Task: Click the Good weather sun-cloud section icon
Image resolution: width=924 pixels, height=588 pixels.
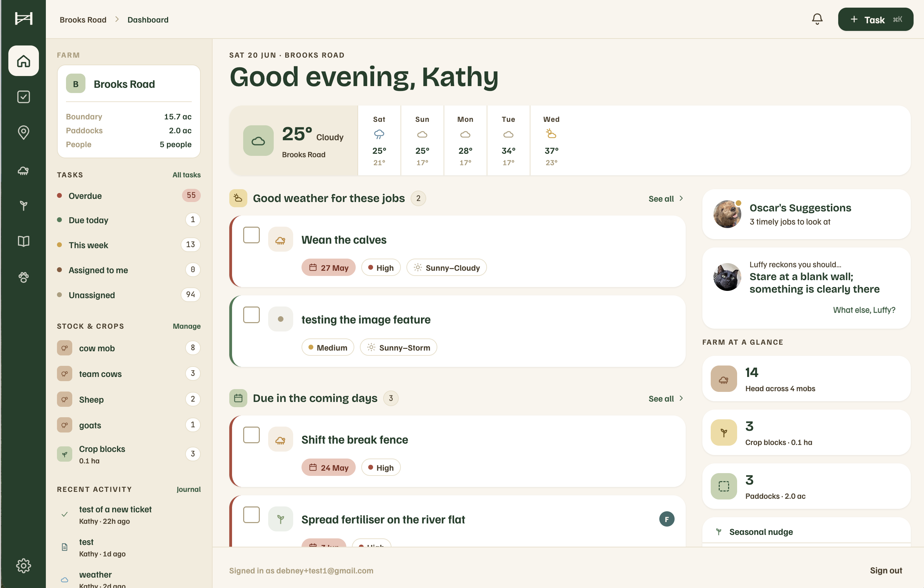Action: pyautogui.click(x=238, y=198)
